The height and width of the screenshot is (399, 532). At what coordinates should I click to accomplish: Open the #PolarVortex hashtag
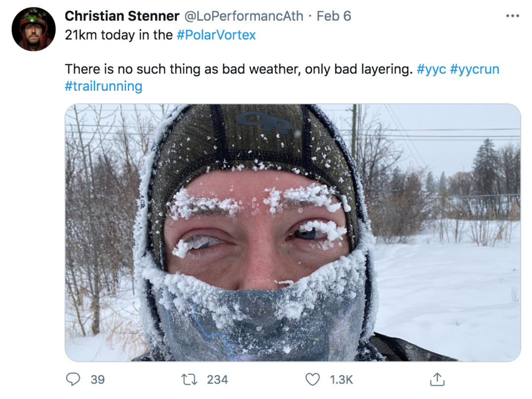(x=216, y=36)
